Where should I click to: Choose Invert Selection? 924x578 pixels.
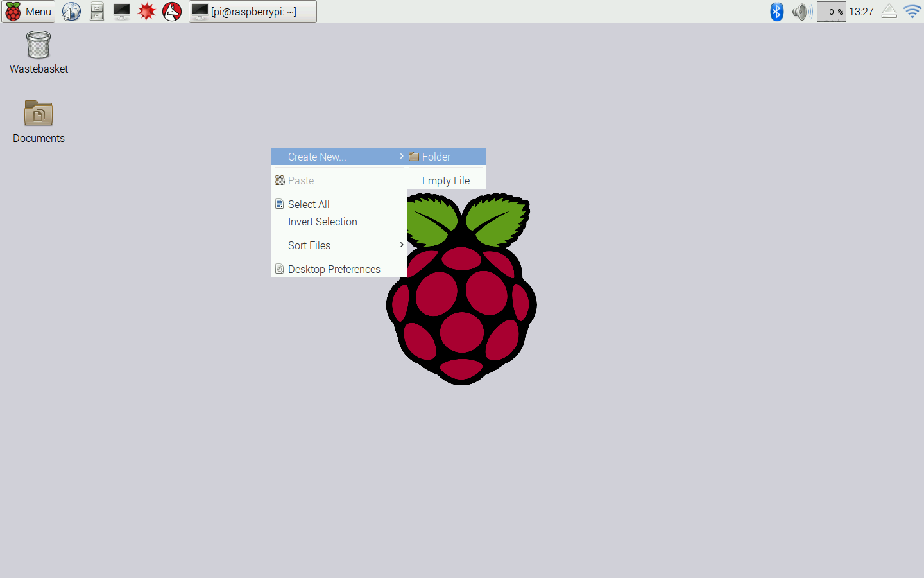click(339, 222)
